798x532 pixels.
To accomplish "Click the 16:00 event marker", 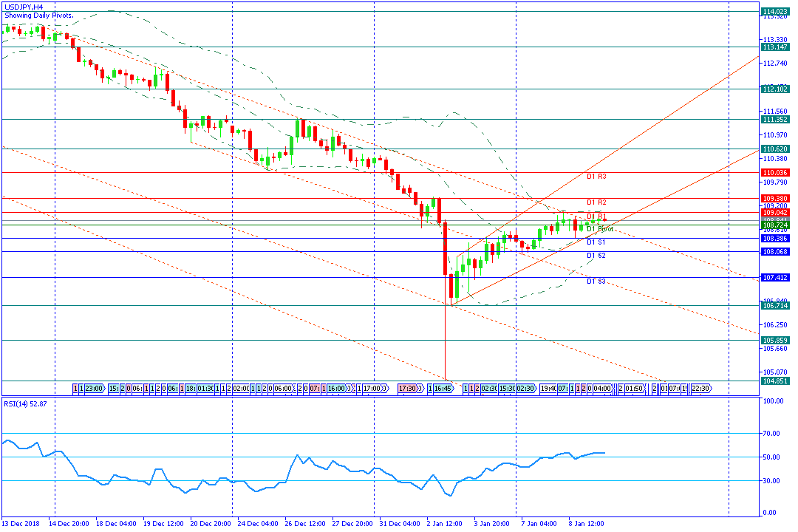I will pyautogui.click(x=338, y=389).
